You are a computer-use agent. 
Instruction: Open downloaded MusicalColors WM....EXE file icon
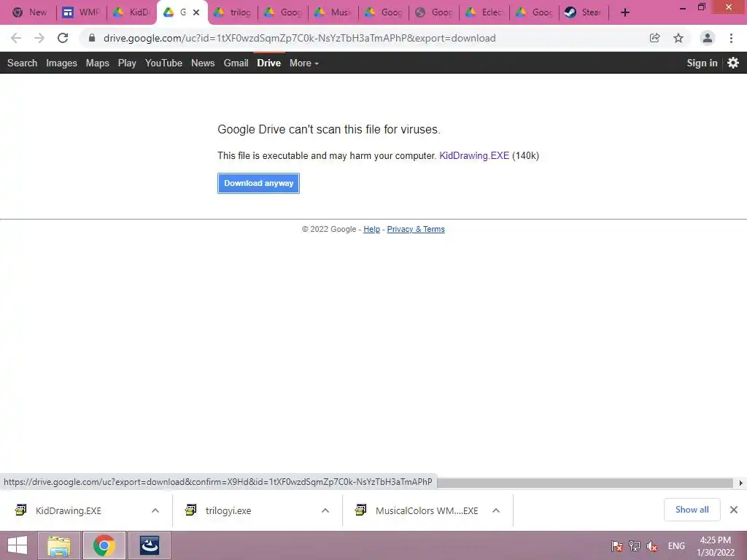361,510
